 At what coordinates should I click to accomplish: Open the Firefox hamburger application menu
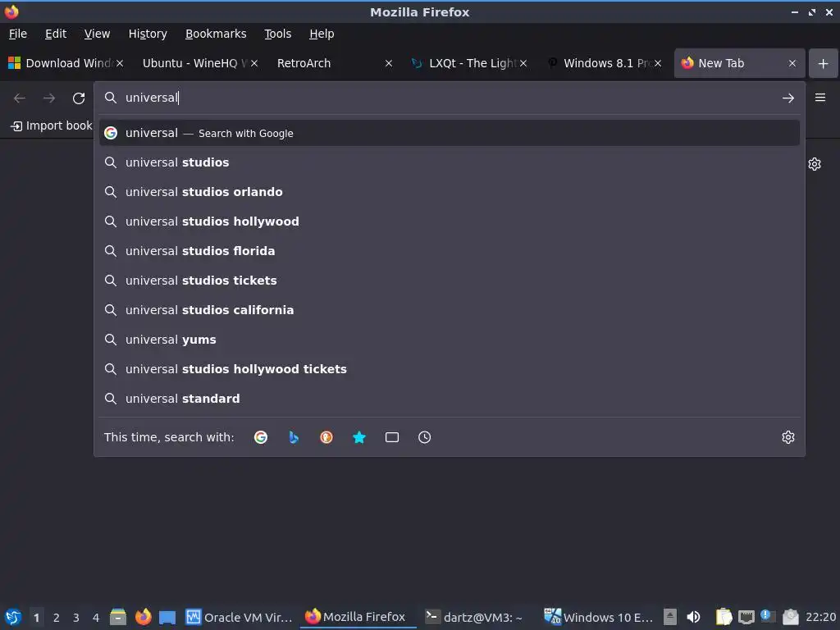(820, 98)
